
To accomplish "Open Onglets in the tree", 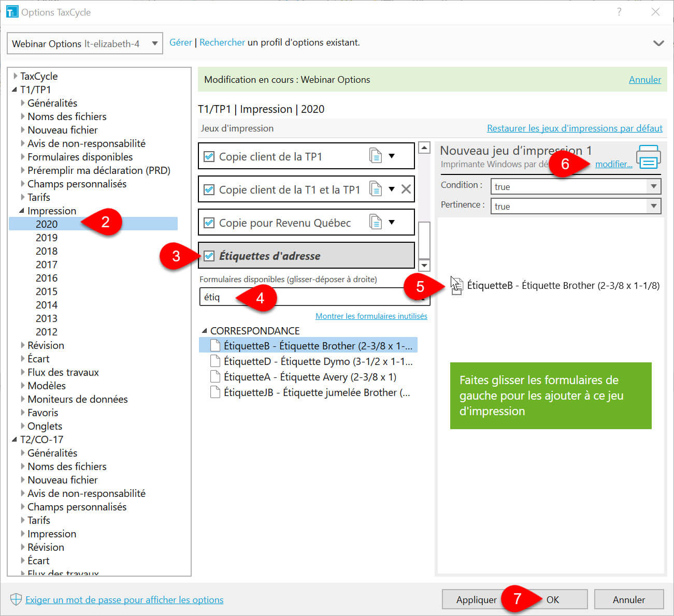I will pos(45,426).
